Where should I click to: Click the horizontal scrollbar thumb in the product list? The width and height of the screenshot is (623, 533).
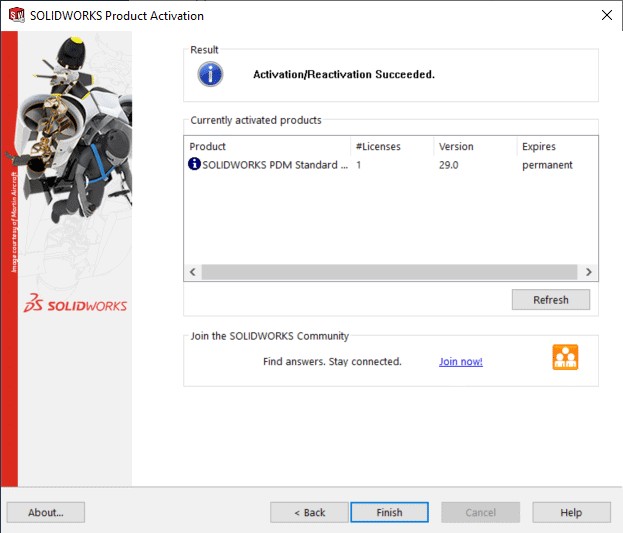pyautogui.click(x=388, y=272)
